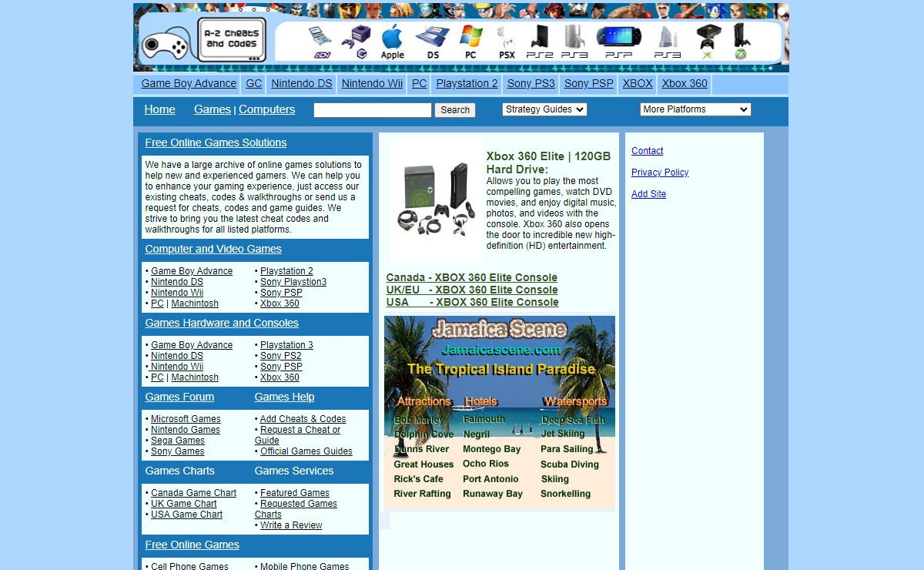The height and width of the screenshot is (570, 924).
Task: Click the purple GameCube icon in header
Action: point(356,42)
